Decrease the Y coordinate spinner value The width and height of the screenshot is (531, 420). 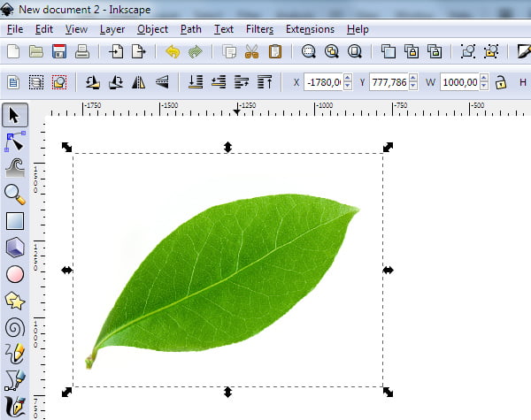(x=412, y=86)
